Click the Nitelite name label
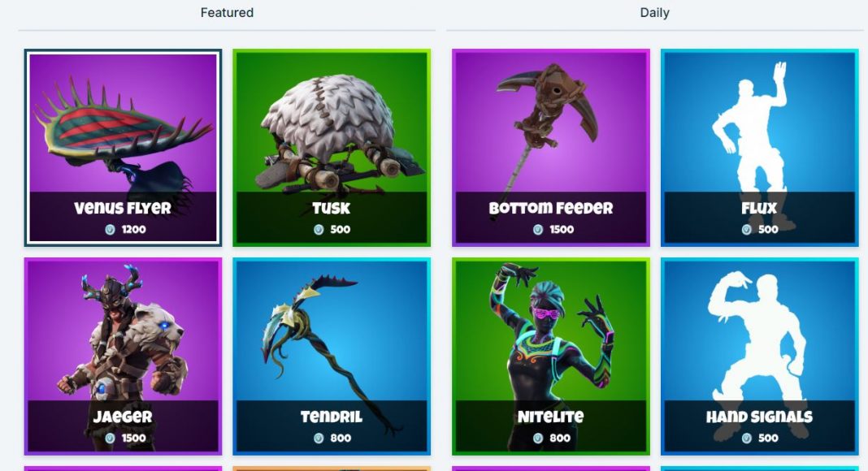This screenshot has height=471, width=868. (x=551, y=417)
